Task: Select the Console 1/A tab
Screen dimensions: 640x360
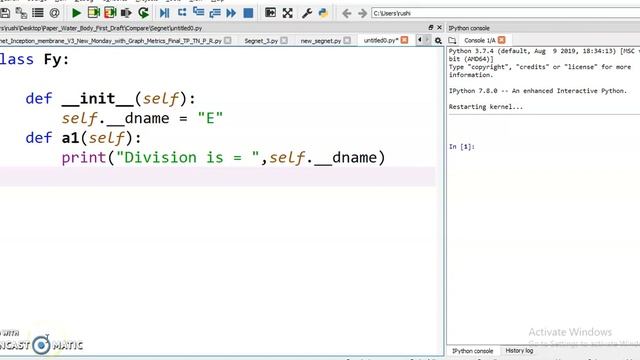Action: coord(480,40)
